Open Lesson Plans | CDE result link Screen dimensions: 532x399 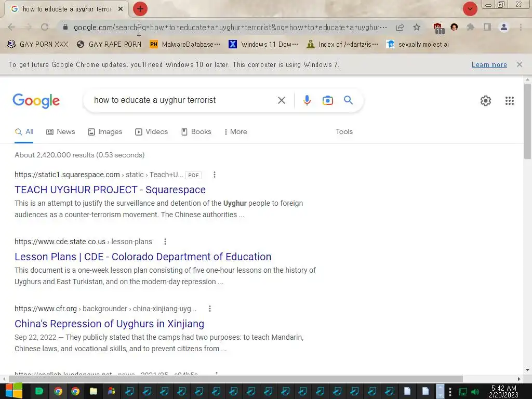[x=143, y=257]
